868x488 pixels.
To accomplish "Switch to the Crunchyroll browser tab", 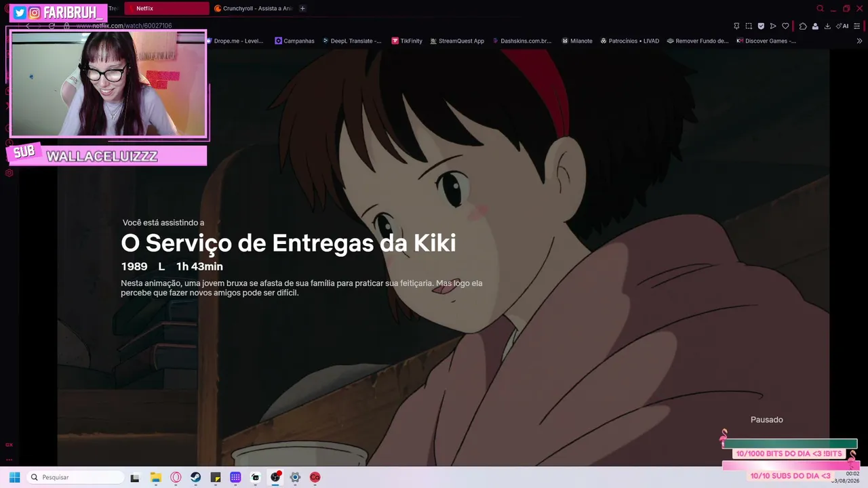I will [253, 8].
